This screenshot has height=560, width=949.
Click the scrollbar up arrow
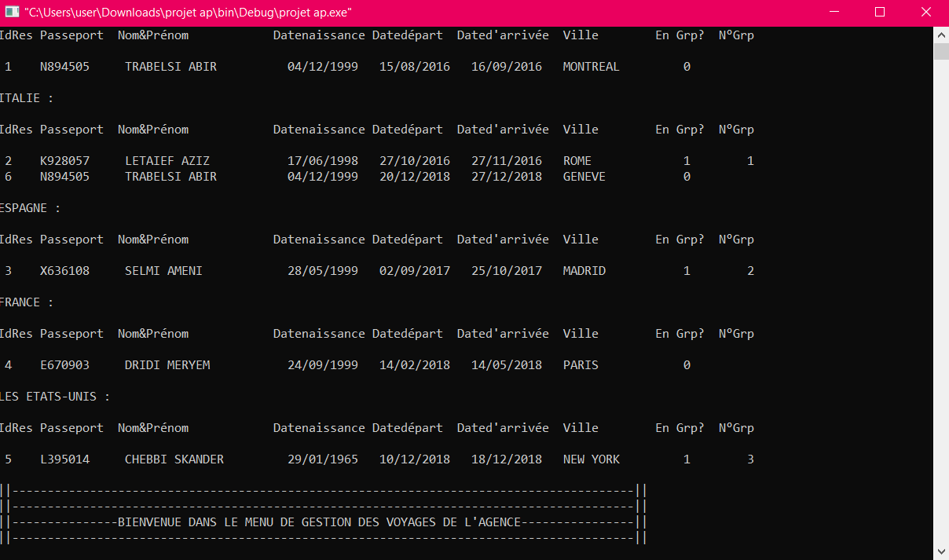point(941,34)
